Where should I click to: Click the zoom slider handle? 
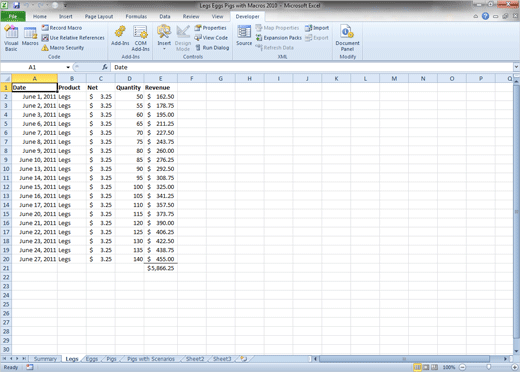pos(489,367)
